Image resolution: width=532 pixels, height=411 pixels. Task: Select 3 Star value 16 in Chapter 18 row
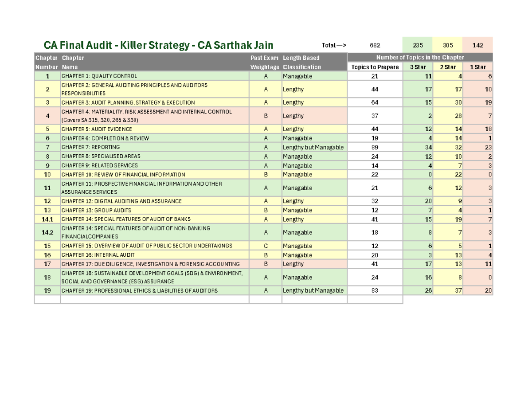[418, 277]
